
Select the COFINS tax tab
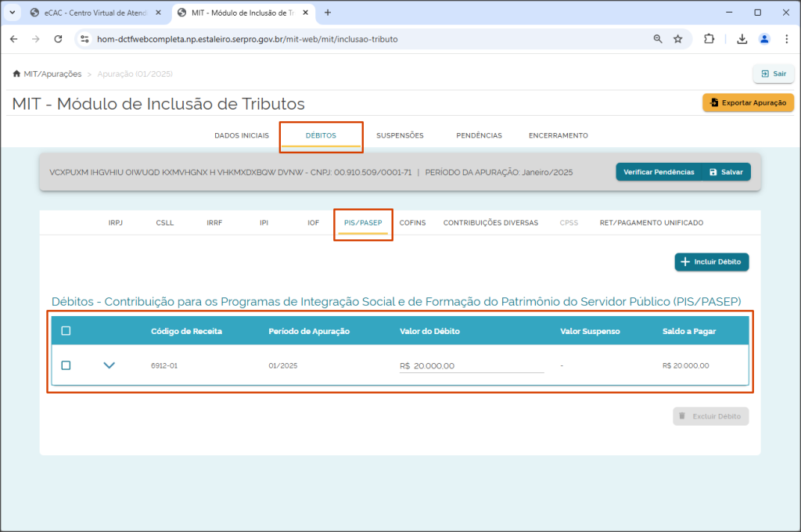point(412,223)
